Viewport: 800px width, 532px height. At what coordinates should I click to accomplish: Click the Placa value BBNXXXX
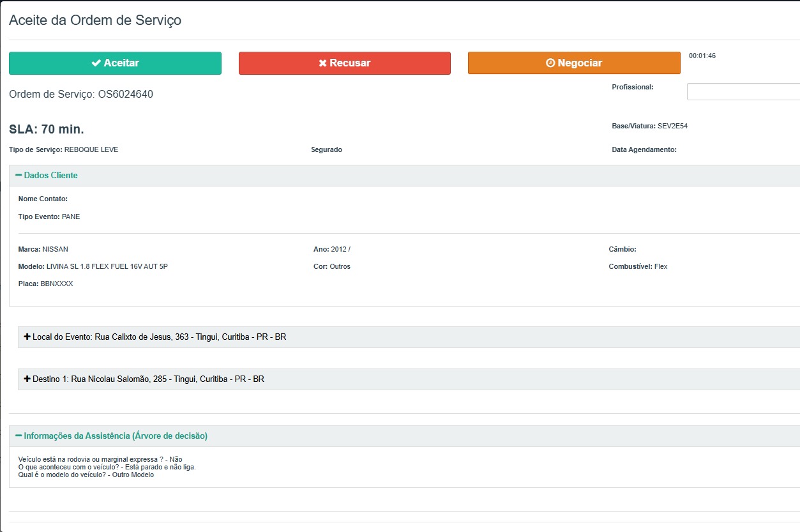pos(57,284)
